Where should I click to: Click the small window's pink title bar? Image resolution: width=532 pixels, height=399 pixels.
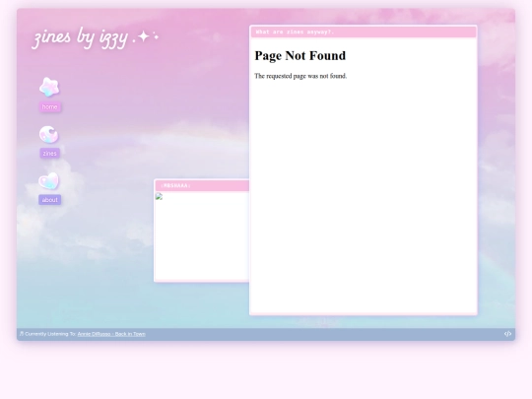click(x=202, y=185)
